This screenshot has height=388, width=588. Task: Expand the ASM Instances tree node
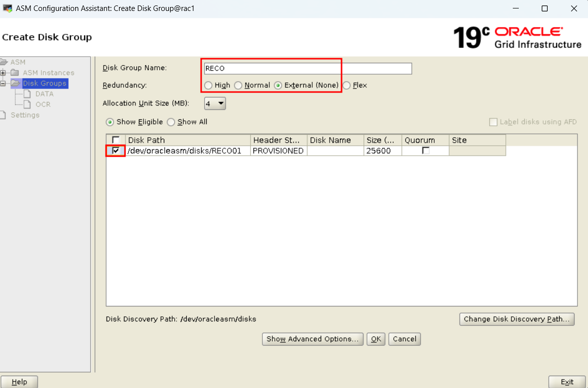tap(3, 72)
